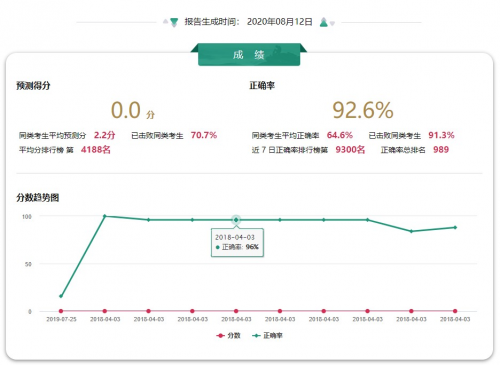Select red score point above 2019-07-25
Screen dimensions: 500x365
click(61, 311)
